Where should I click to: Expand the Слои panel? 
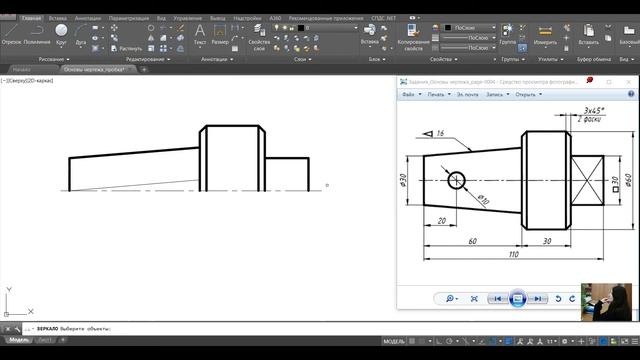303,59
